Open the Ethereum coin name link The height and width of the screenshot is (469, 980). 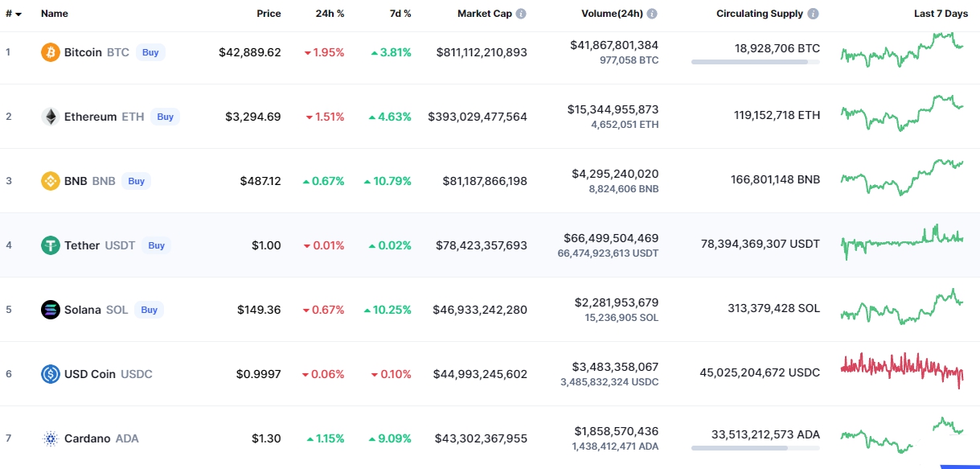click(90, 117)
